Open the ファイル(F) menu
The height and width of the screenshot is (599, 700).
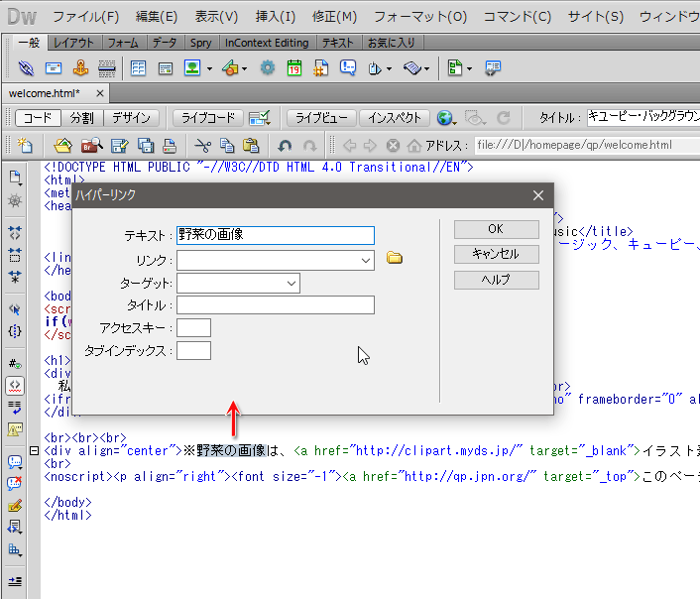(x=85, y=17)
